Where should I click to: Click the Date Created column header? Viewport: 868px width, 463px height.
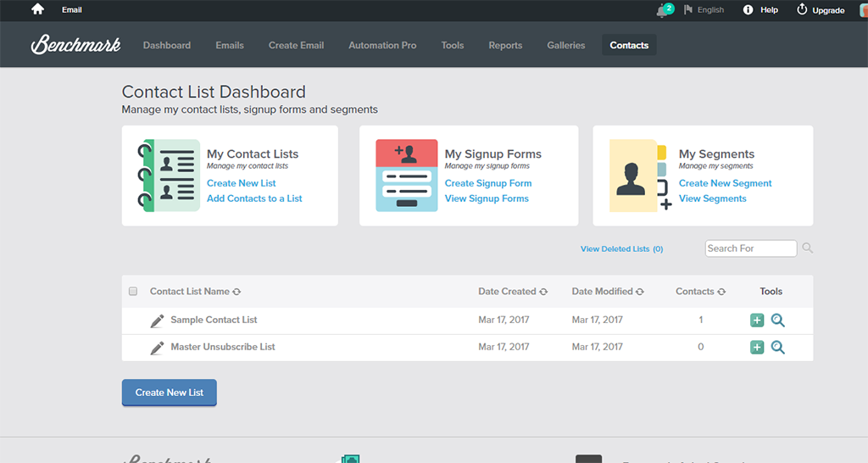[507, 292]
